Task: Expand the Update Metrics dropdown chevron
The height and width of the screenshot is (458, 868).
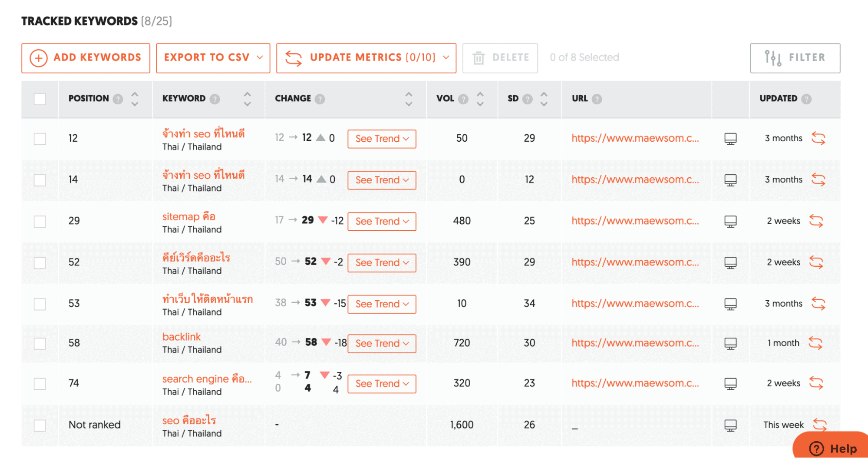Action: click(x=446, y=57)
